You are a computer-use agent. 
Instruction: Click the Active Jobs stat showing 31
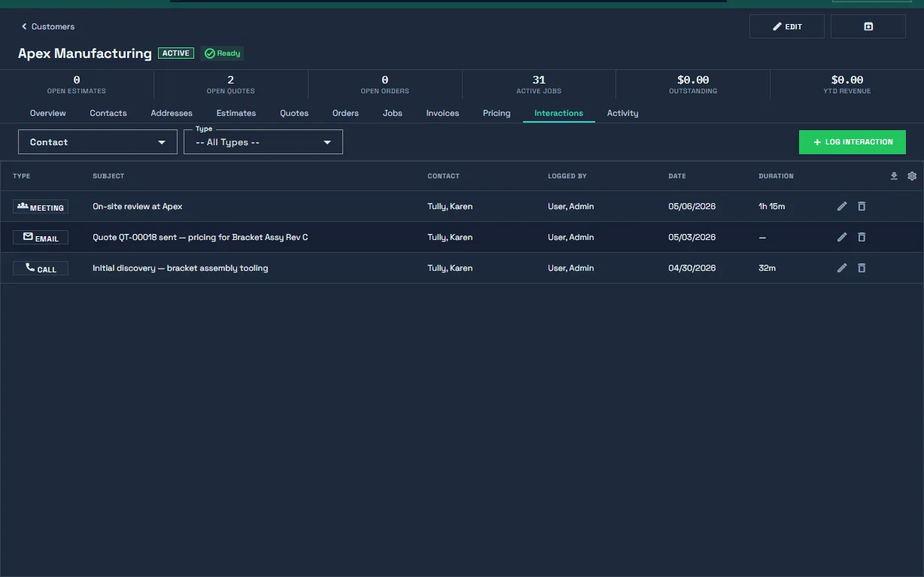[539, 84]
